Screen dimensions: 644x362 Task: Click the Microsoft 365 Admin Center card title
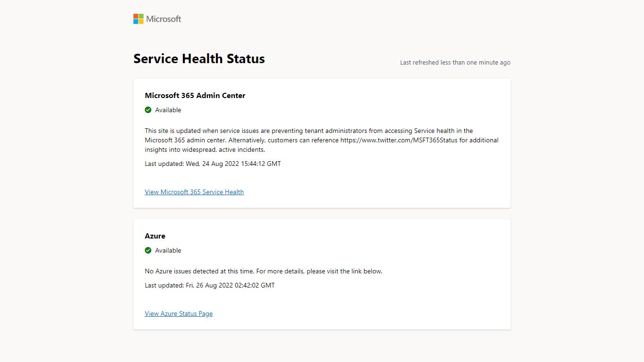195,95
